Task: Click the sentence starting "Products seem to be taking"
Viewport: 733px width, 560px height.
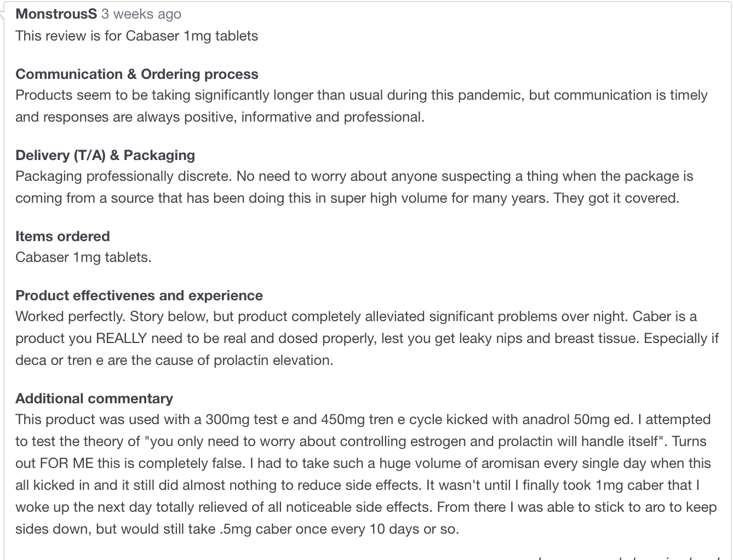Action: pyautogui.click(x=362, y=95)
